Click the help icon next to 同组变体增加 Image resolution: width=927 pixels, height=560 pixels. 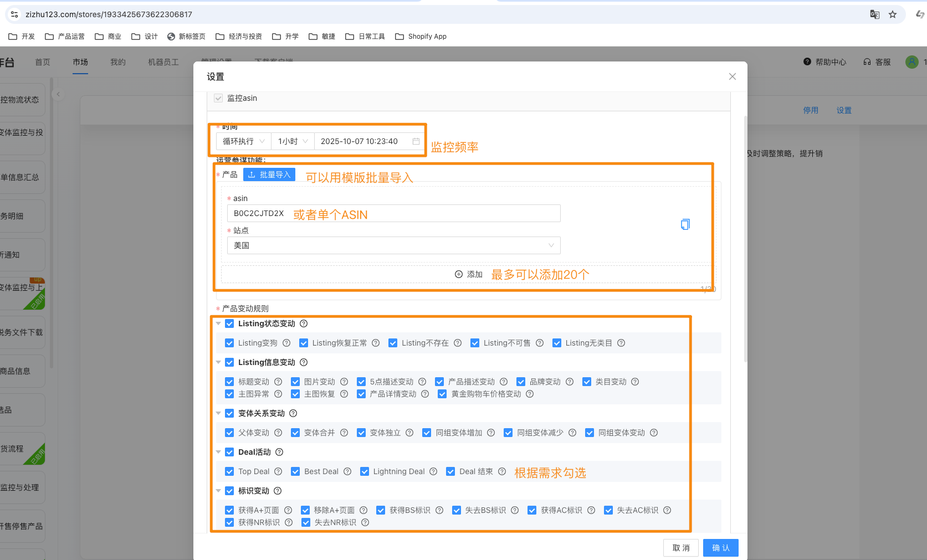pyautogui.click(x=491, y=433)
